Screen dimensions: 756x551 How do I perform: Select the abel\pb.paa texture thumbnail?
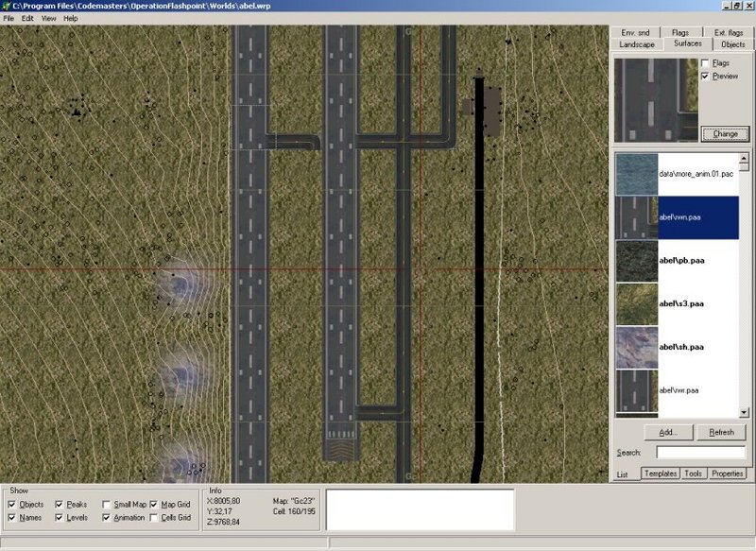[636, 261]
